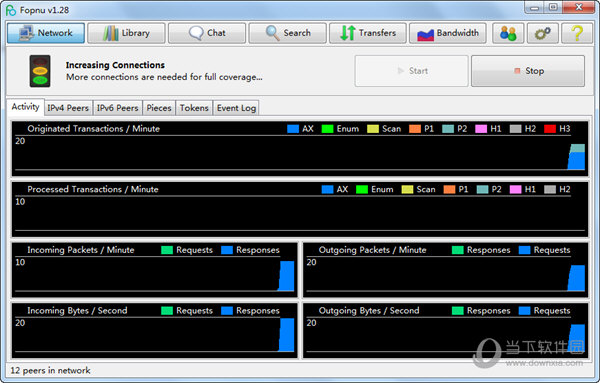Close the Fopnu window
This screenshot has width=600, height=383.
[x=579, y=7]
